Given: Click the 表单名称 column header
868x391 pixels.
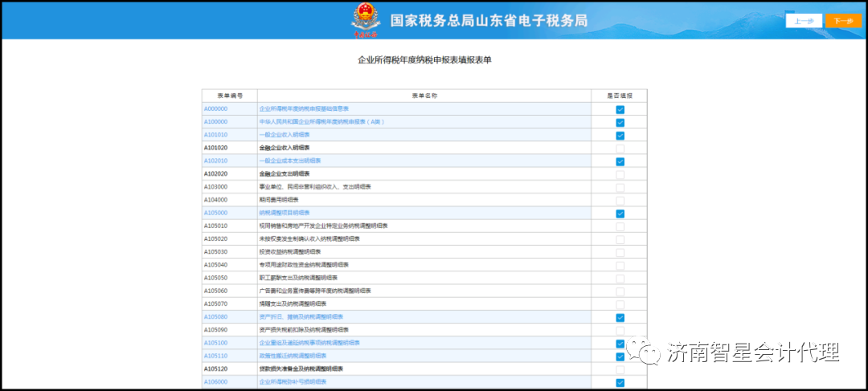Looking at the screenshot, I should [x=424, y=96].
